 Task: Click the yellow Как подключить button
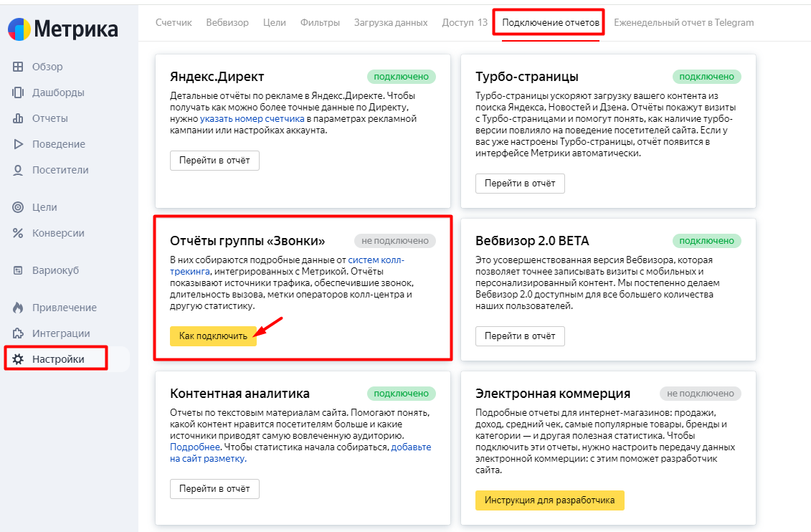coord(213,336)
